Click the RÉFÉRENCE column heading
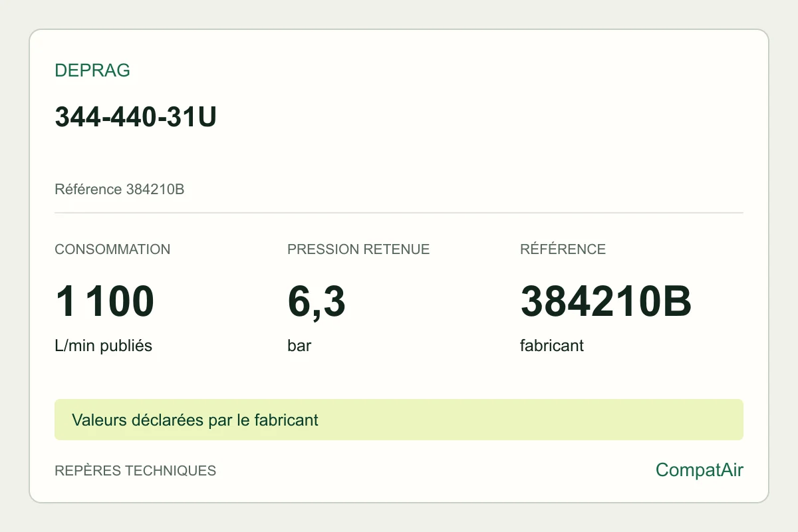The height and width of the screenshot is (532, 798). pyautogui.click(x=563, y=249)
